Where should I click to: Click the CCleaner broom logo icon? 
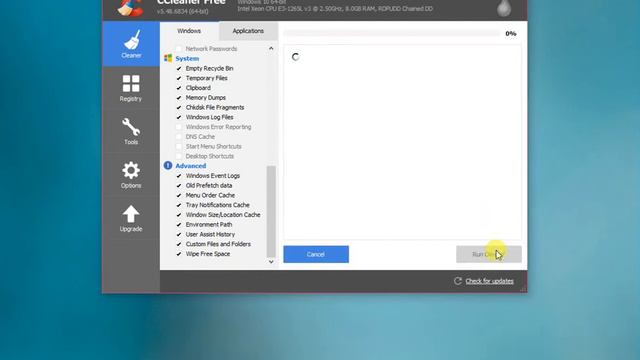click(130, 7)
